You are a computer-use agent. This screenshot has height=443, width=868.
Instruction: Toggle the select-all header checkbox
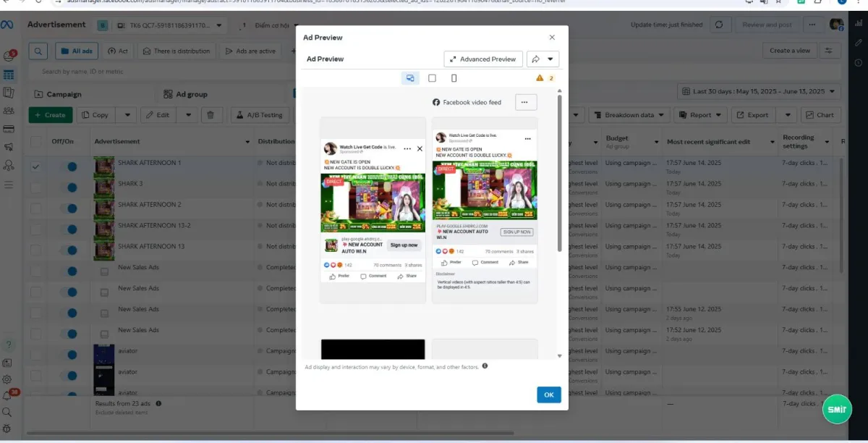pyautogui.click(x=36, y=142)
